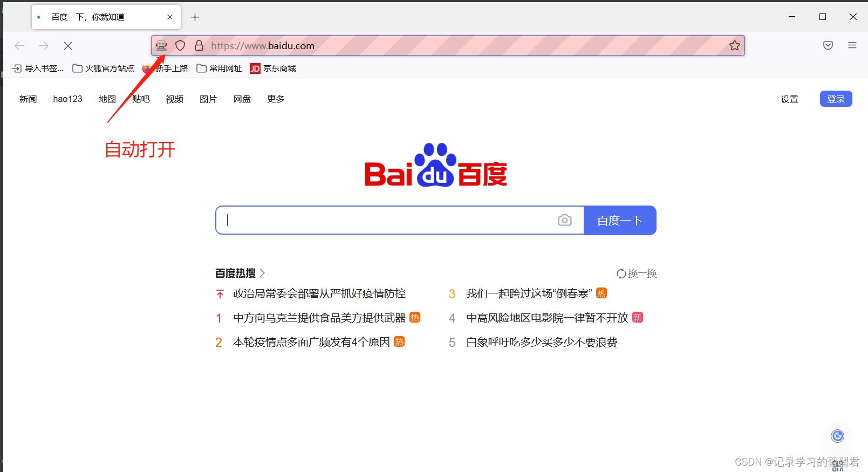This screenshot has width=868, height=472.
Task: Bookmark this page with the star icon
Action: tap(735, 46)
